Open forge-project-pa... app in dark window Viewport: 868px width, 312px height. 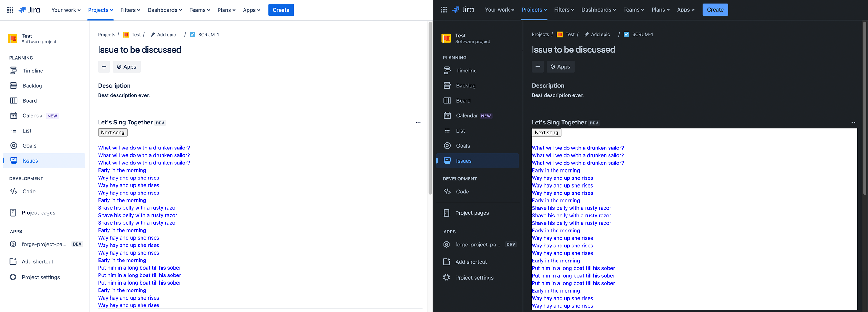click(477, 245)
